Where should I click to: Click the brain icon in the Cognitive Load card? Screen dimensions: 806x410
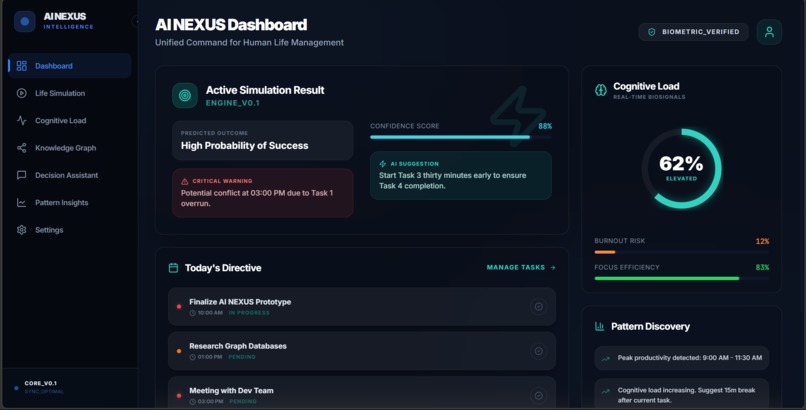(x=600, y=90)
